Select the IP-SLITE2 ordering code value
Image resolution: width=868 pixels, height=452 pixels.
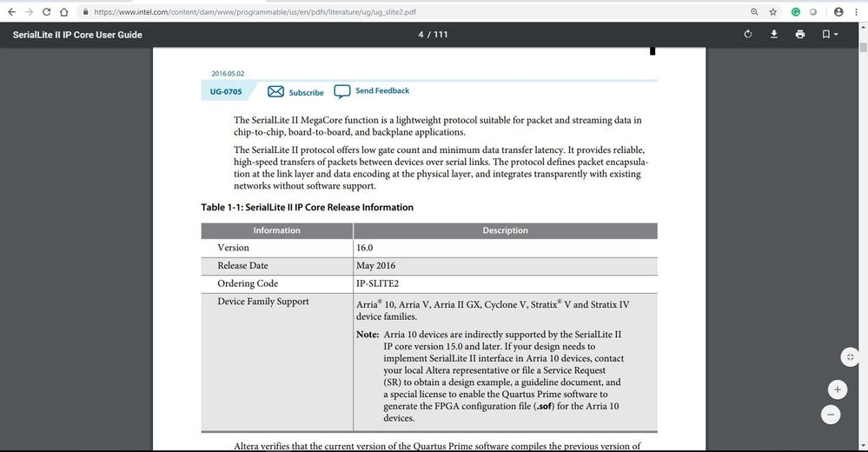coord(377,283)
